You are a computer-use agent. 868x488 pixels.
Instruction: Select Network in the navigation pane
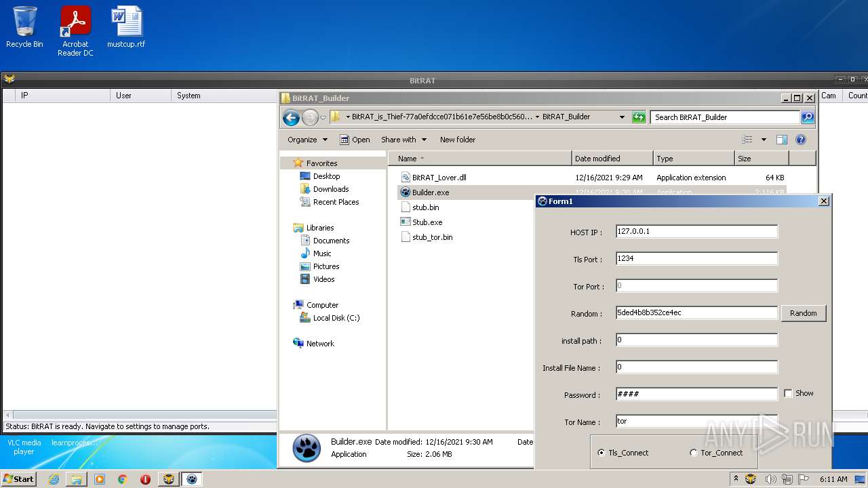320,344
